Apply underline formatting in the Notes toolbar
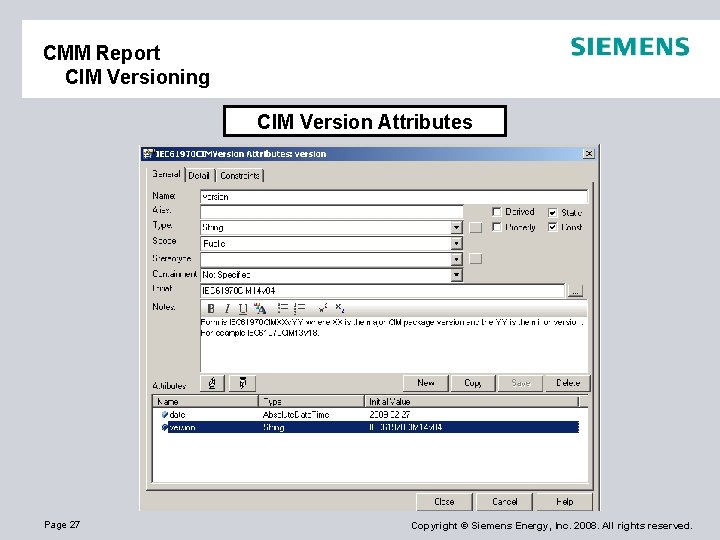720x540 pixels. [243, 309]
